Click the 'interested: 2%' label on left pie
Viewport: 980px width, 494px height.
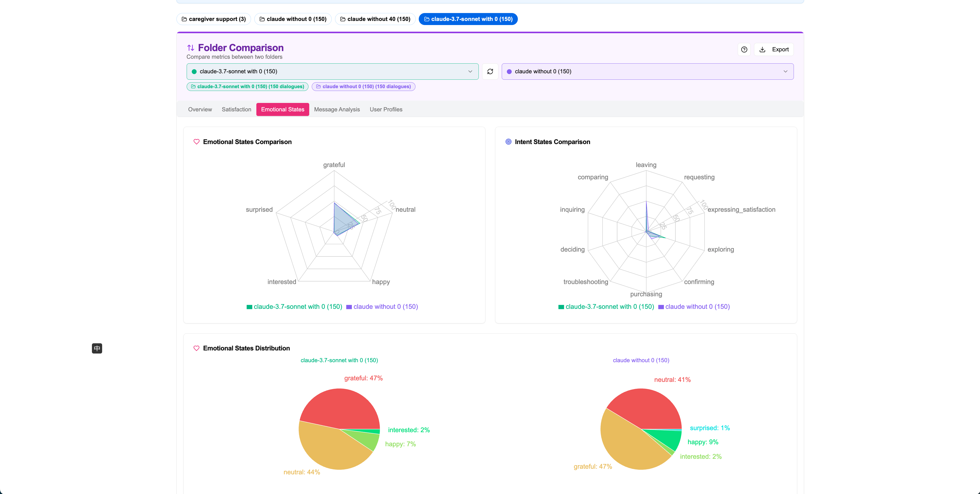coord(409,430)
